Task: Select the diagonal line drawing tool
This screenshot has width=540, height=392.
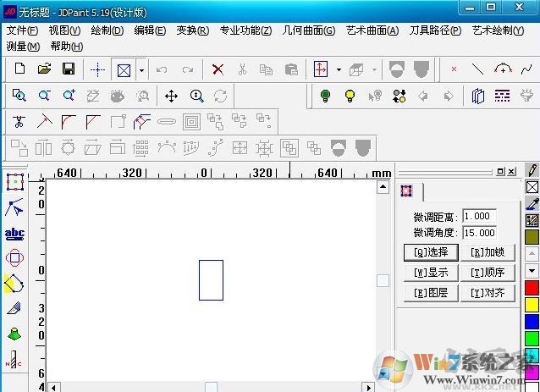Action: point(477,69)
